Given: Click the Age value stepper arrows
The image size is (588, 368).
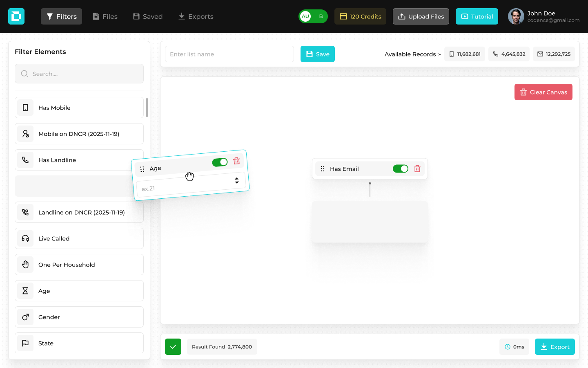Looking at the screenshot, I should [236, 180].
